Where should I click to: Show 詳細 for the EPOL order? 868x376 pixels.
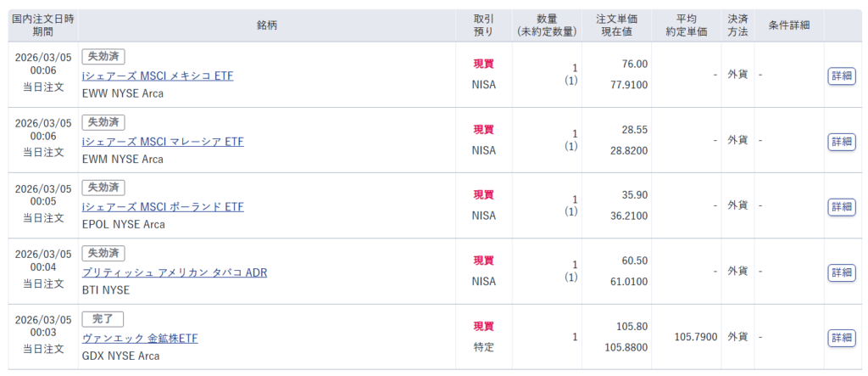841,206
